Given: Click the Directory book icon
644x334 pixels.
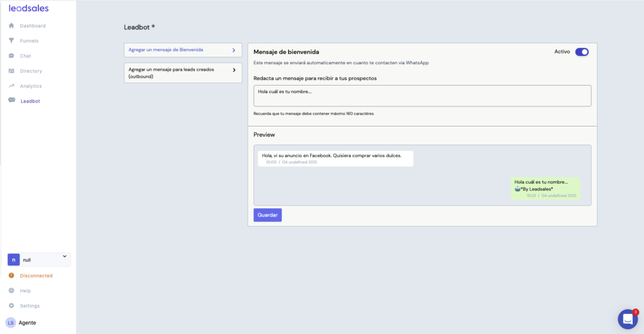Looking at the screenshot, I should [11, 70].
